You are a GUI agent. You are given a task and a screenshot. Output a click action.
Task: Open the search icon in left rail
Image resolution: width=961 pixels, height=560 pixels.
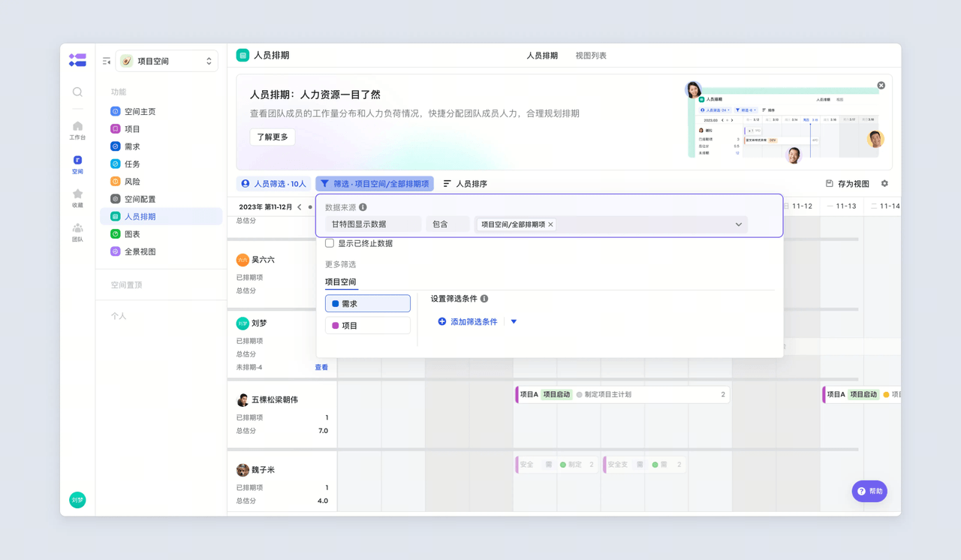pos(77,92)
